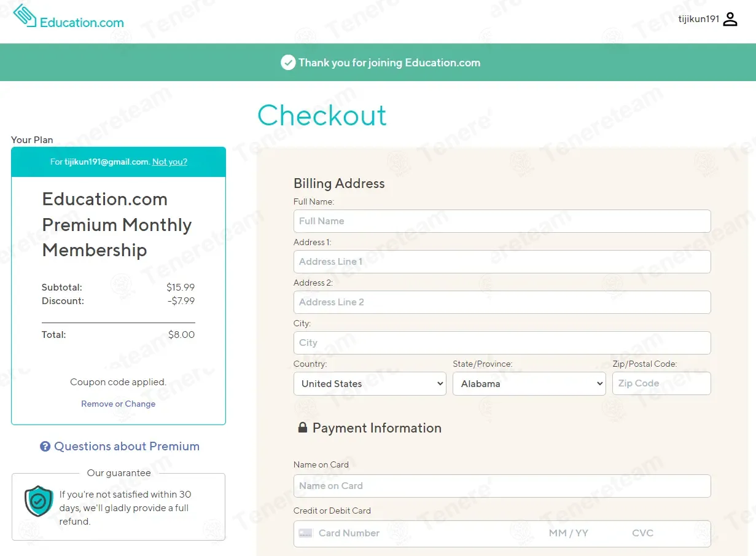Click the "Not you?" link
Image resolution: width=756 pixels, height=556 pixels.
[170, 162]
